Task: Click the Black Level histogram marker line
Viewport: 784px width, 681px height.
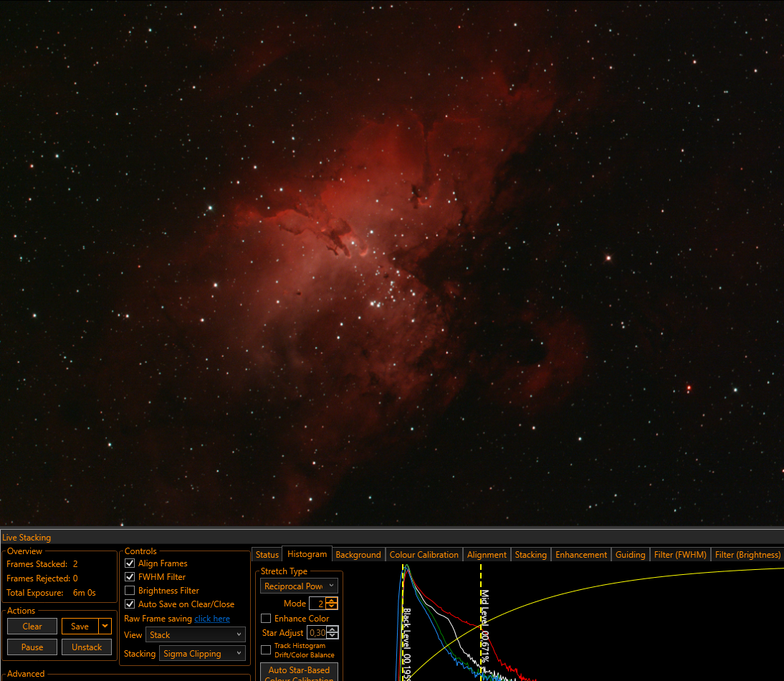Action: [x=403, y=622]
